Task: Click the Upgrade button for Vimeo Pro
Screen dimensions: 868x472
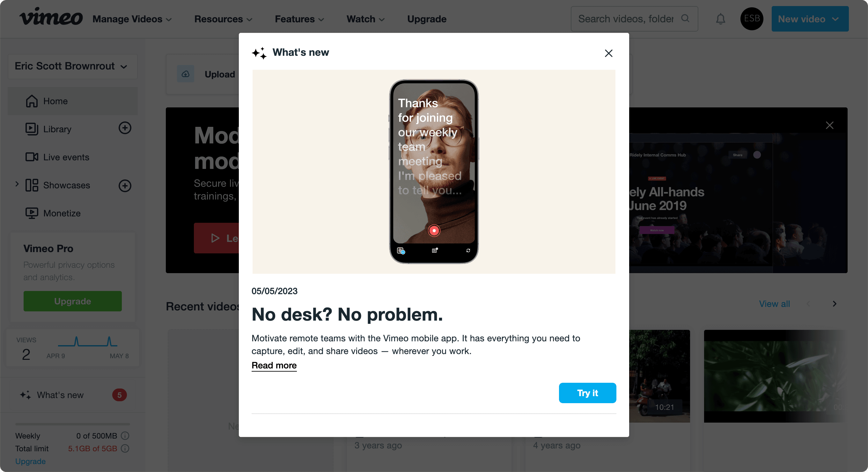Action: pyautogui.click(x=73, y=301)
